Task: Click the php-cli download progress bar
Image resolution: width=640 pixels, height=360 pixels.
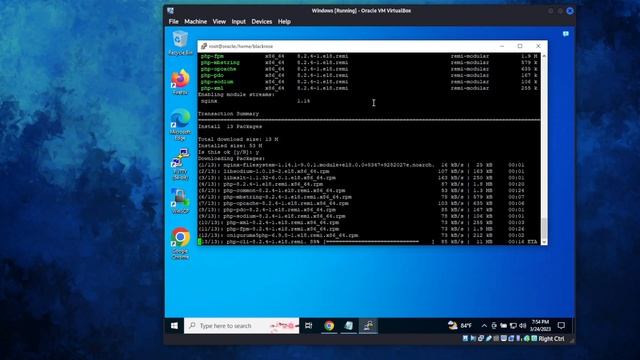Action: tap(378, 242)
